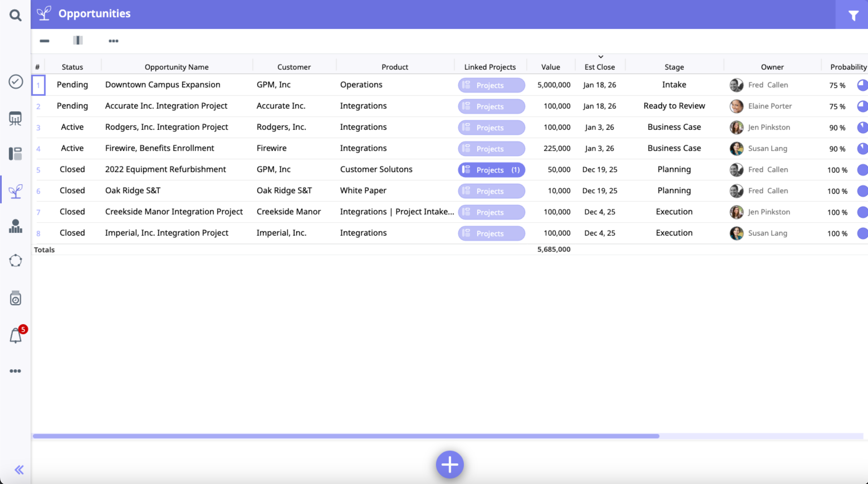Click the horizontal scrollbar
This screenshot has width=868, height=484.
(346, 436)
